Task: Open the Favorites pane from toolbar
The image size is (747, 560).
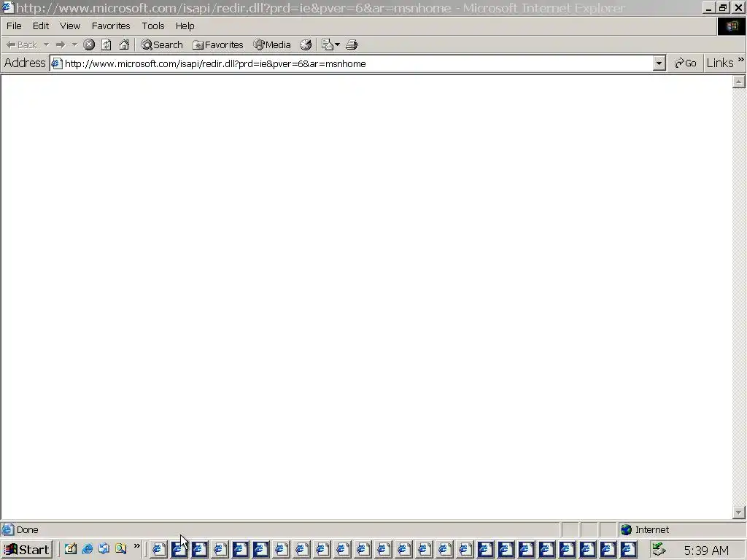Action: (x=218, y=44)
